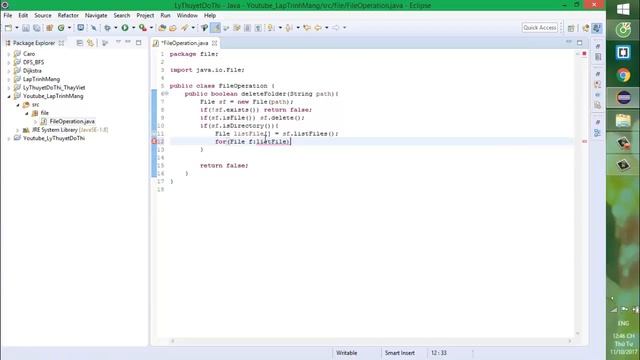Select FileOperation.java in Package Explorer

(72, 122)
